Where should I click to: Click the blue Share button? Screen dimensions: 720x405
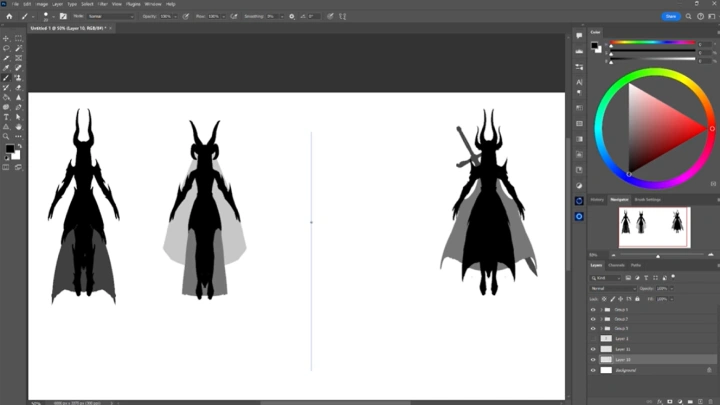click(x=671, y=17)
